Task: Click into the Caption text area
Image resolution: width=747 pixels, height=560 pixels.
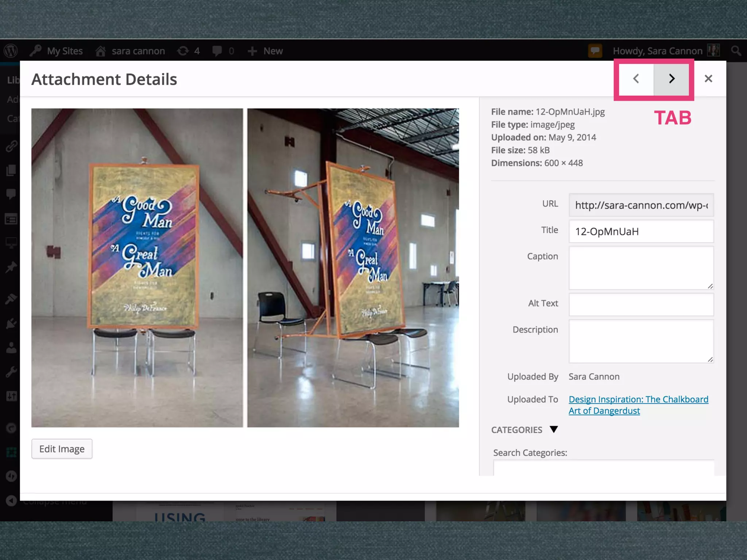Action: pyautogui.click(x=641, y=268)
